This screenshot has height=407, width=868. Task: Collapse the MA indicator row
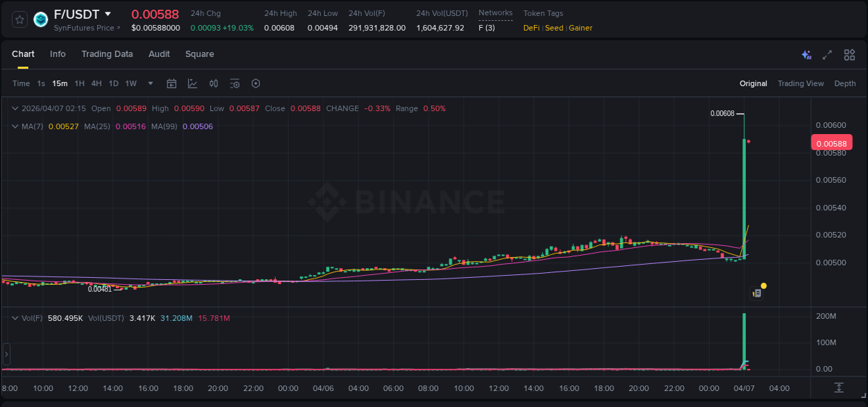coord(14,126)
